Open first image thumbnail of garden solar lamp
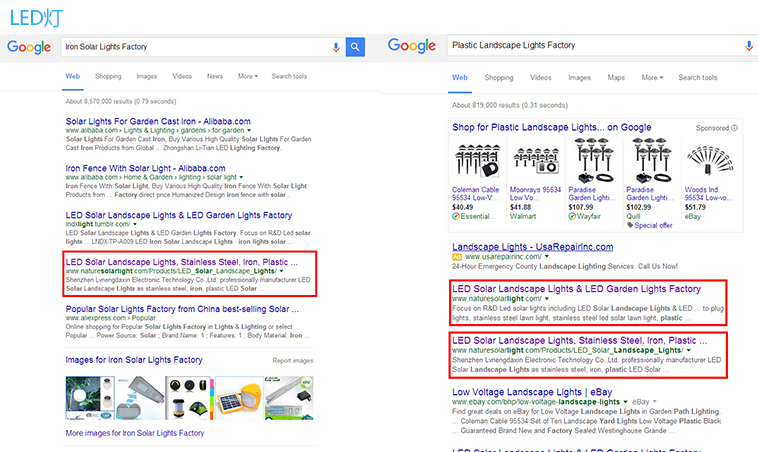Screen dimensions: 758x452 click(90, 398)
